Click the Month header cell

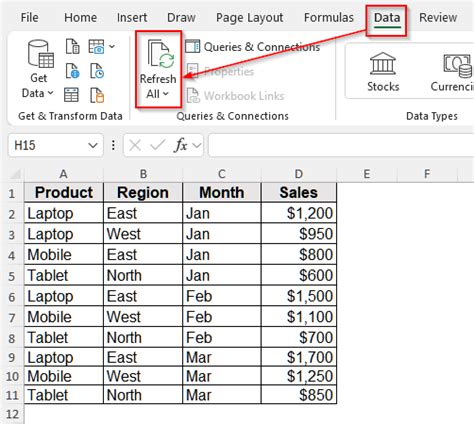point(222,193)
